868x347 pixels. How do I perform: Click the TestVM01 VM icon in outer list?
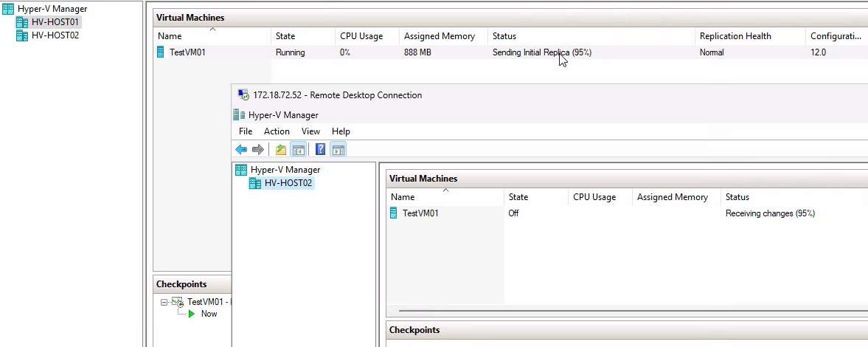tap(161, 52)
